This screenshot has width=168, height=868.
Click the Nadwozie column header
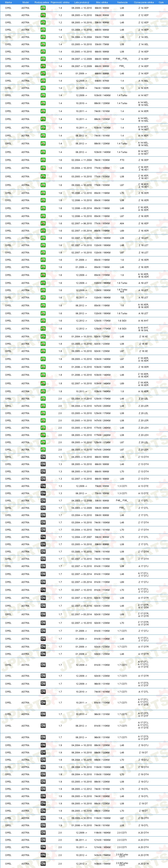[x=122, y=2]
